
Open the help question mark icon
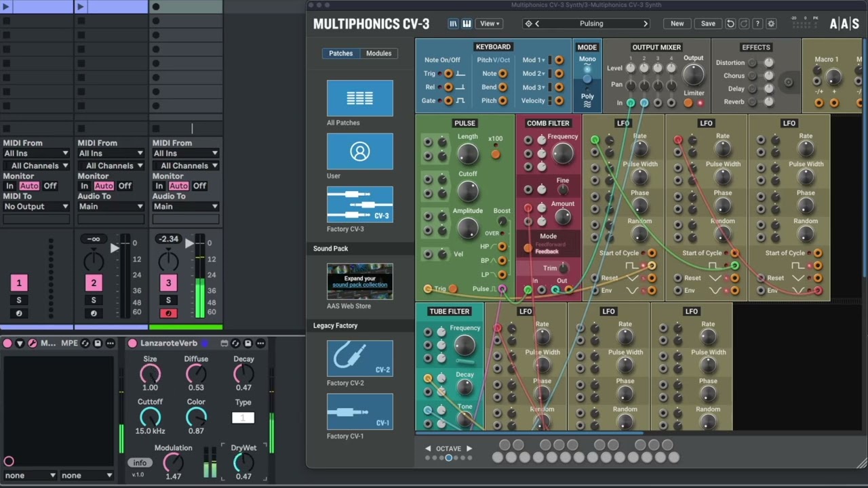click(x=757, y=24)
